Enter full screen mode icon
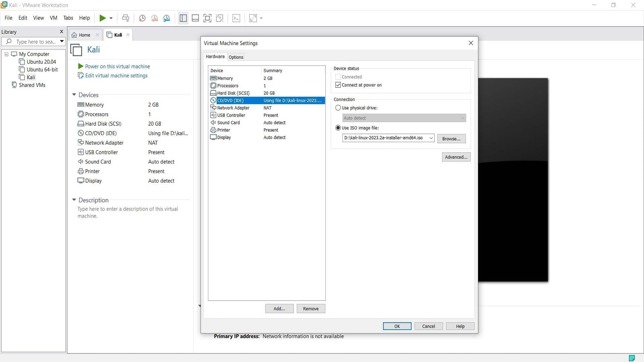 (208, 18)
